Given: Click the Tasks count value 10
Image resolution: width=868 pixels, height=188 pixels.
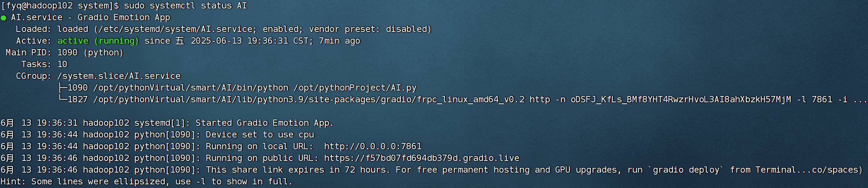Looking at the screenshot, I should (x=62, y=64).
